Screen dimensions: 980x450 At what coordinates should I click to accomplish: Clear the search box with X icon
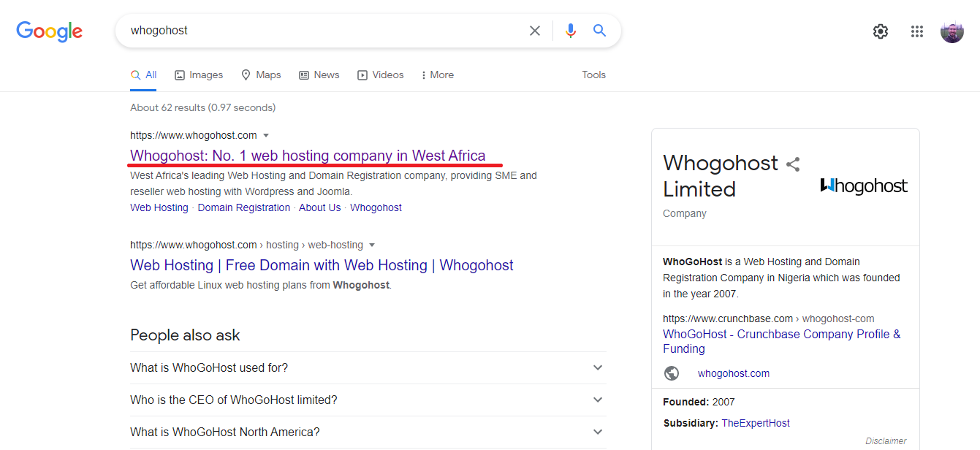(535, 31)
